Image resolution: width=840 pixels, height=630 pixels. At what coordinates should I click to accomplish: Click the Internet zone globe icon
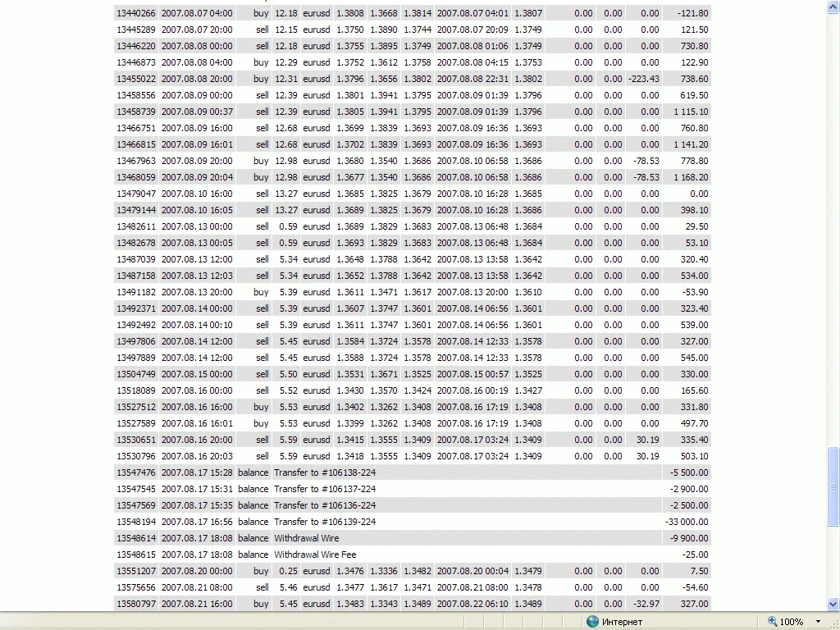(x=592, y=622)
